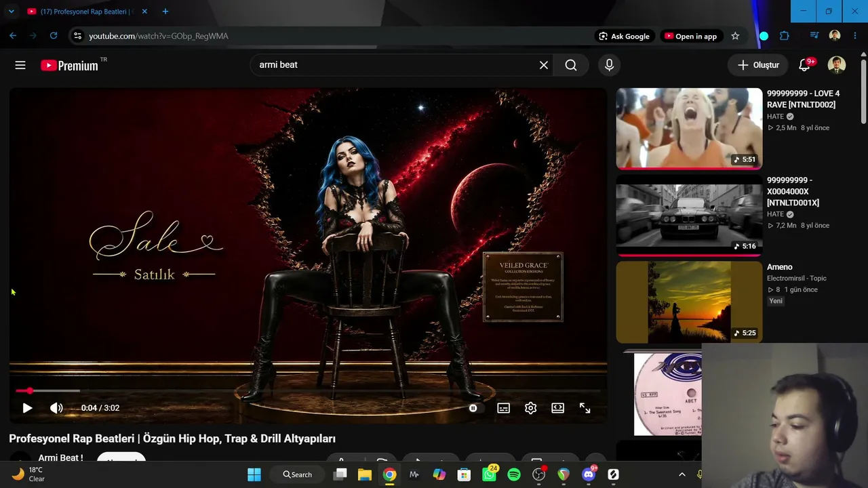Show hidden system tray icons

tap(682, 474)
